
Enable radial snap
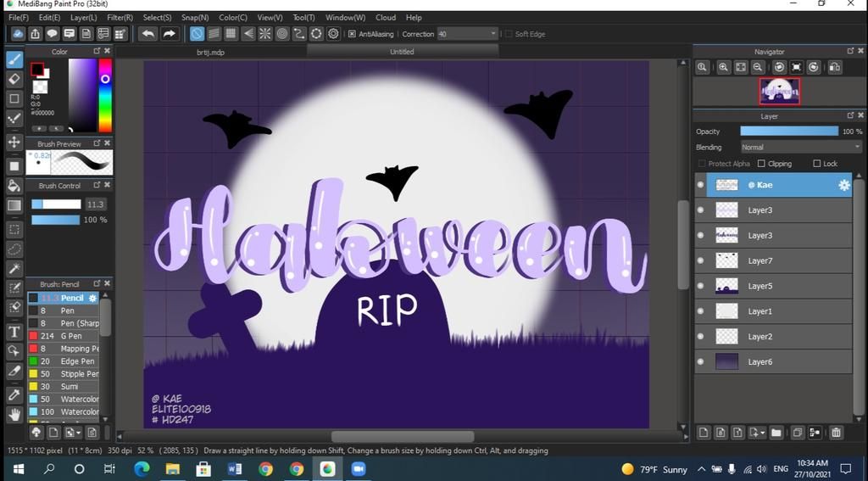tap(265, 34)
